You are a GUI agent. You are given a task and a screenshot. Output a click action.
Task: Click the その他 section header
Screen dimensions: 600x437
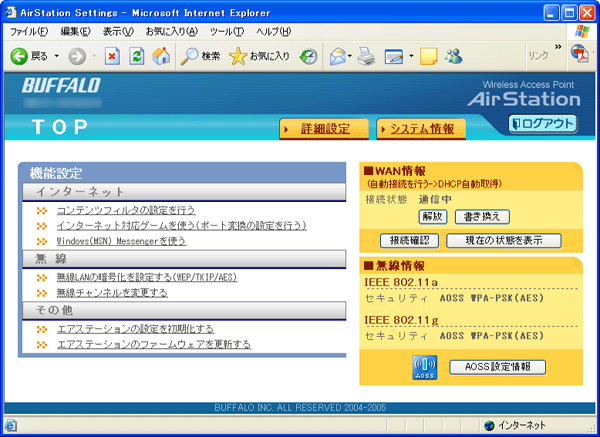[x=184, y=310]
